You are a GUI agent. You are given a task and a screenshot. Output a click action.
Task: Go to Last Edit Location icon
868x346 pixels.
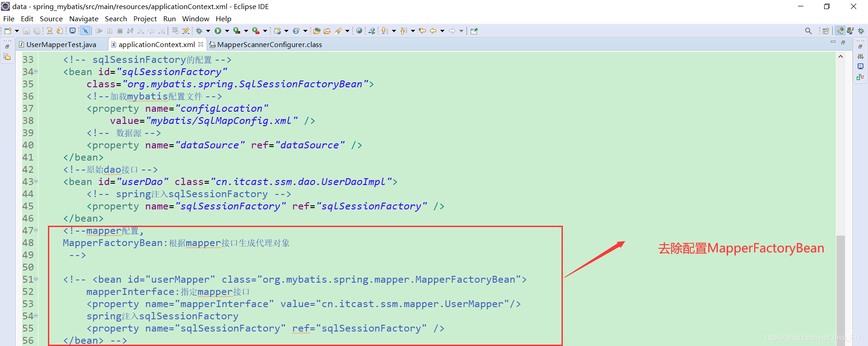pos(422,31)
